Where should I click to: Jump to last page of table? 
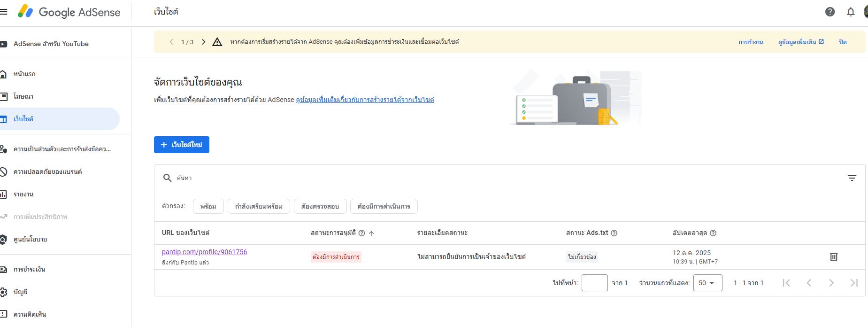coord(854,283)
